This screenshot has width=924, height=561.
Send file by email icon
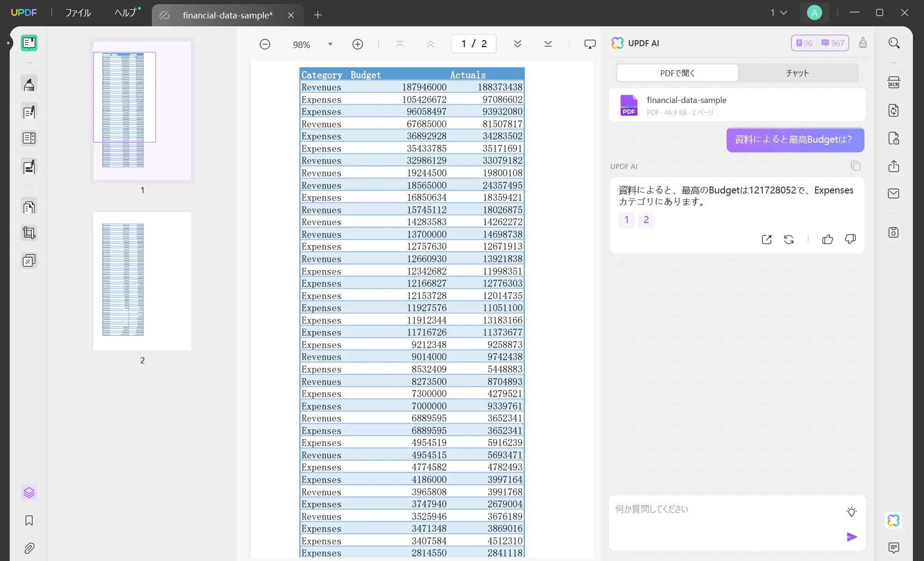click(x=894, y=193)
